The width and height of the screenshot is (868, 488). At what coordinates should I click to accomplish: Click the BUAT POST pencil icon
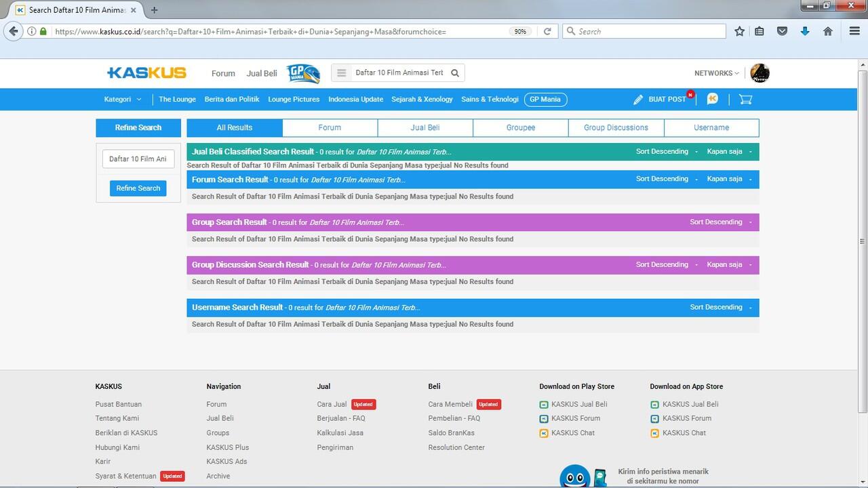(x=638, y=100)
